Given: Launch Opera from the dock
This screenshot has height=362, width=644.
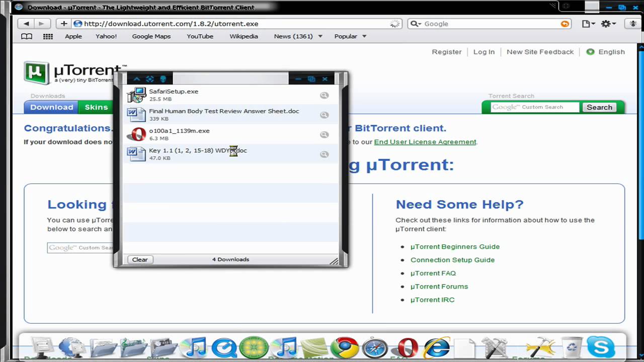Looking at the screenshot, I should pos(407,348).
